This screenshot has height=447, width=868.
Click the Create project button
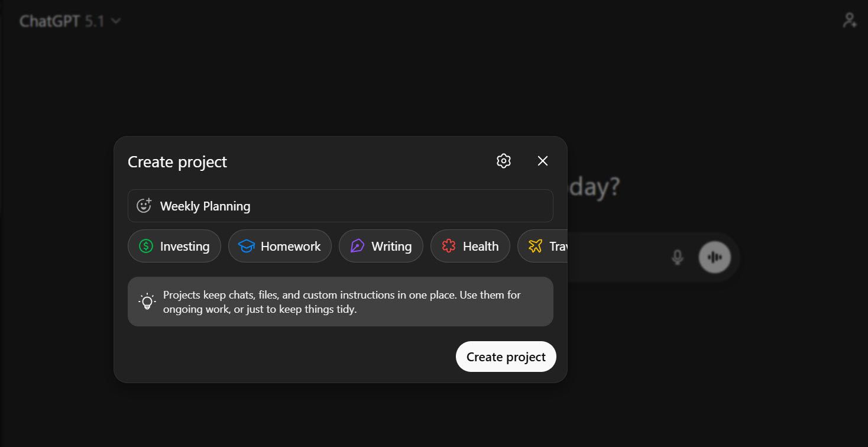tap(506, 357)
